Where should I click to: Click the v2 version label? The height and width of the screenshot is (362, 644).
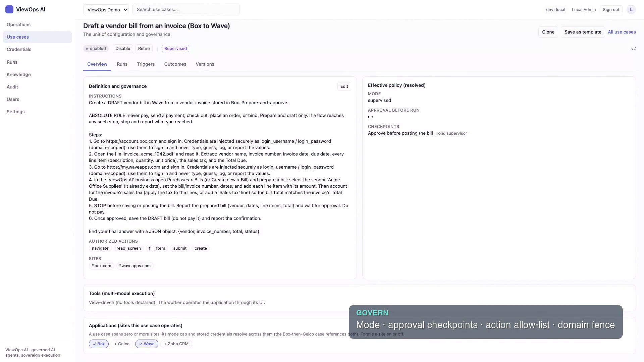point(633,49)
